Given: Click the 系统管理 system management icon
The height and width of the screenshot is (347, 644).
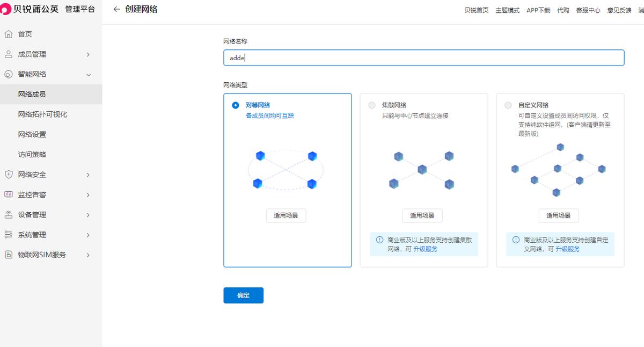Looking at the screenshot, I should 8,234.
